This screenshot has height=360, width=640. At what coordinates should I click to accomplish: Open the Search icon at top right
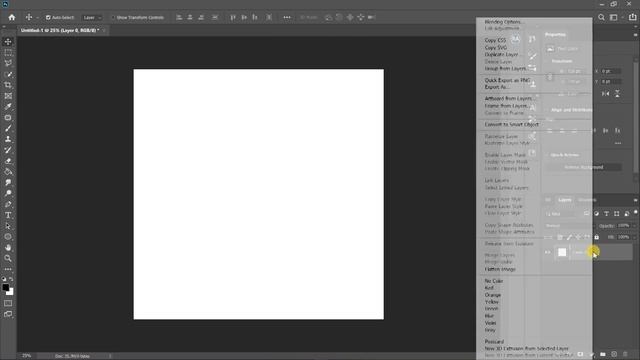point(601,17)
